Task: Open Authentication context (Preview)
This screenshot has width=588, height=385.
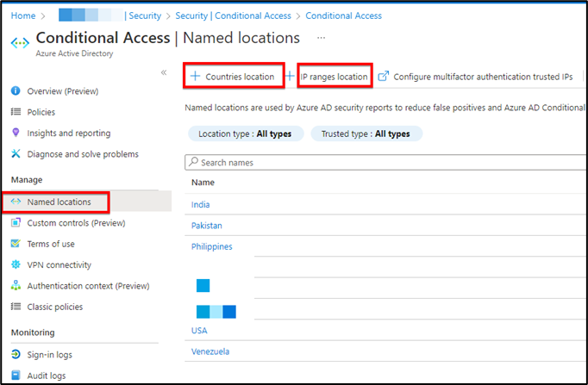Action: point(88,286)
